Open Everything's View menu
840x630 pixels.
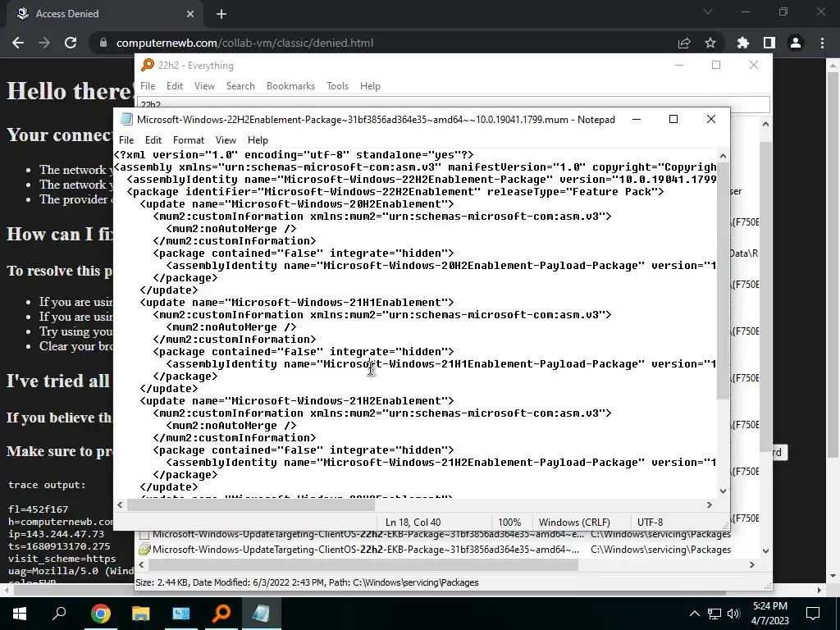click(204, 85)
